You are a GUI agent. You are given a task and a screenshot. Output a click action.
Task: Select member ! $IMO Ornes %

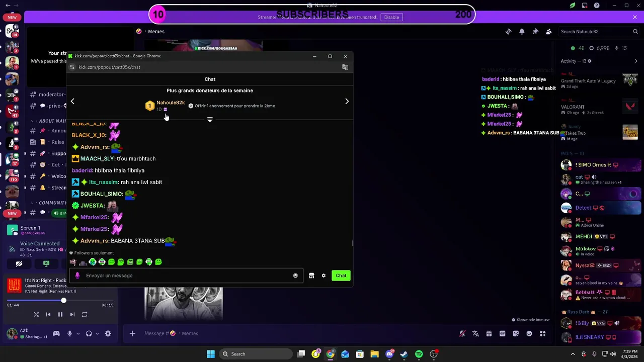coord(600,165)
